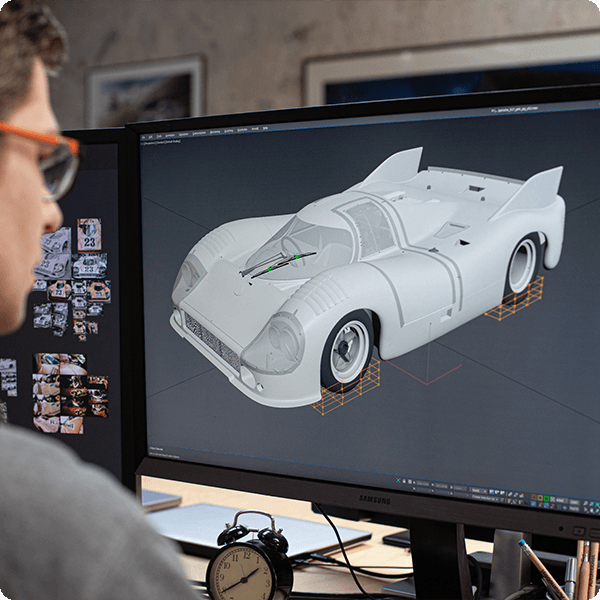Toggle the small square next to the lock icon
600x600 pixels.
coord(410,482)
